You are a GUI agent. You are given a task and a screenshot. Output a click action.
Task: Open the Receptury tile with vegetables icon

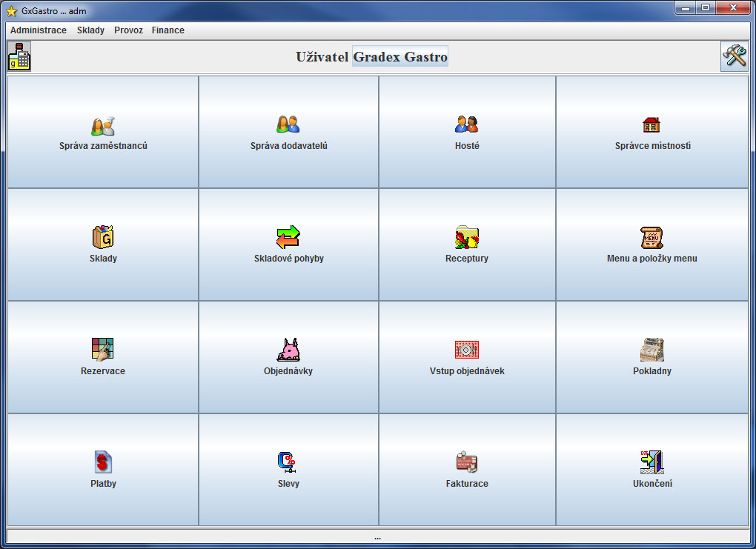(x=467, y=244)
